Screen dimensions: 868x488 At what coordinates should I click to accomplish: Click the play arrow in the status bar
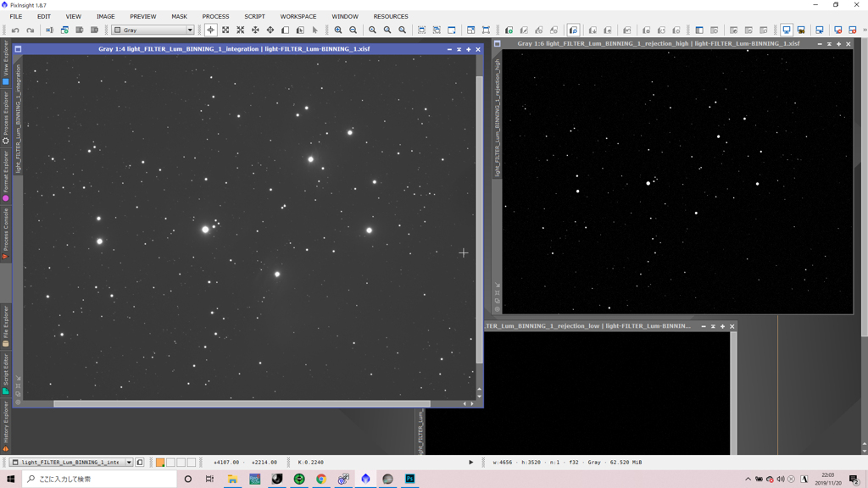point(471,463)
